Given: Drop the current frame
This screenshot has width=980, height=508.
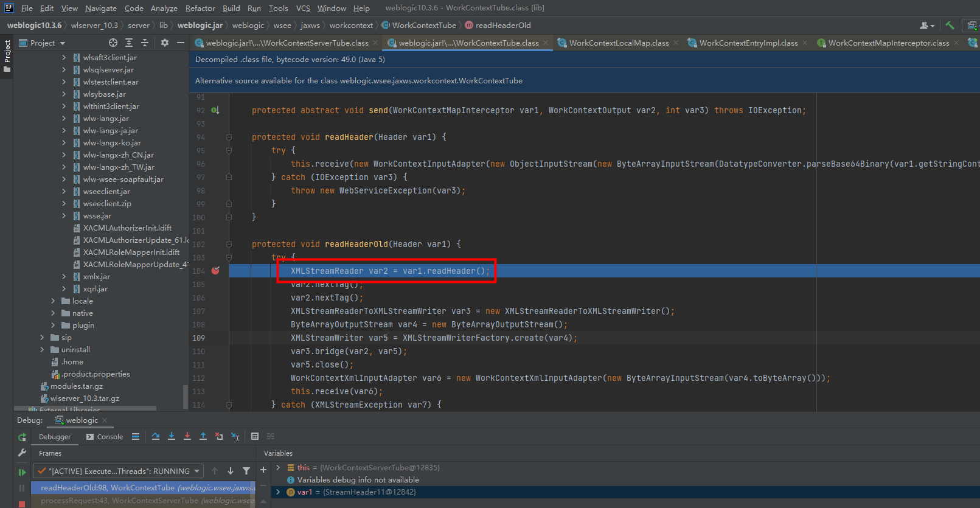Looking at the screenshot, I should [219, 436].
